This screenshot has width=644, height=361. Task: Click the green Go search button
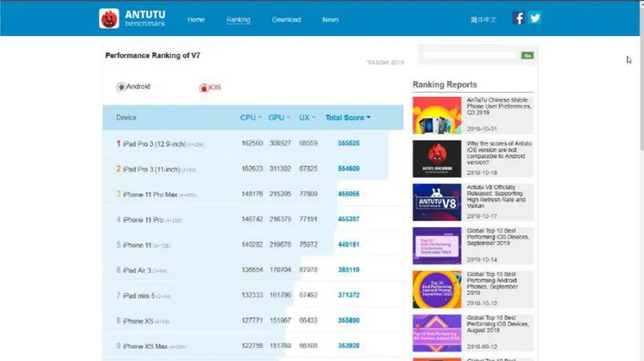(x=527, y=56)
